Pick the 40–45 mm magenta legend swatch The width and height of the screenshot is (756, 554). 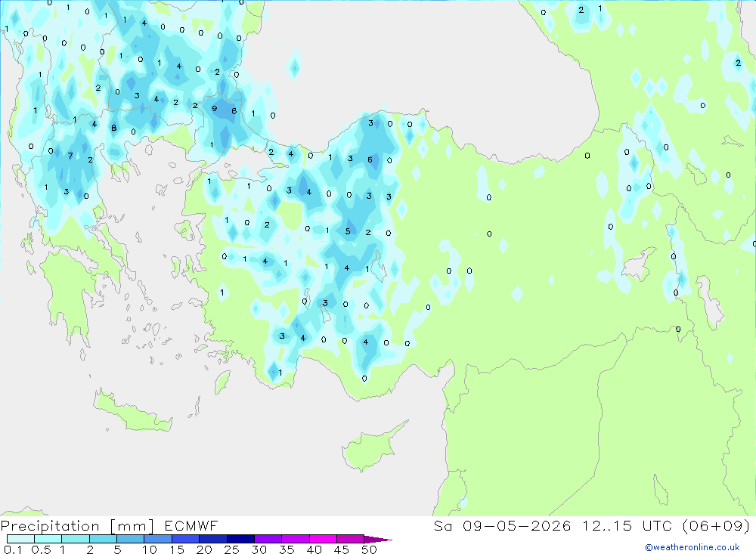click(x=323, y=539)
